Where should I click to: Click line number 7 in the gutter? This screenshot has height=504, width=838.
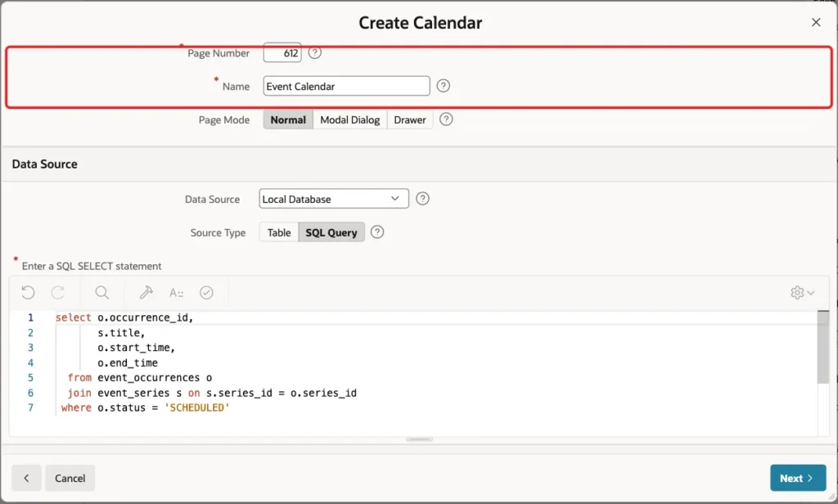tap(30, 407)
